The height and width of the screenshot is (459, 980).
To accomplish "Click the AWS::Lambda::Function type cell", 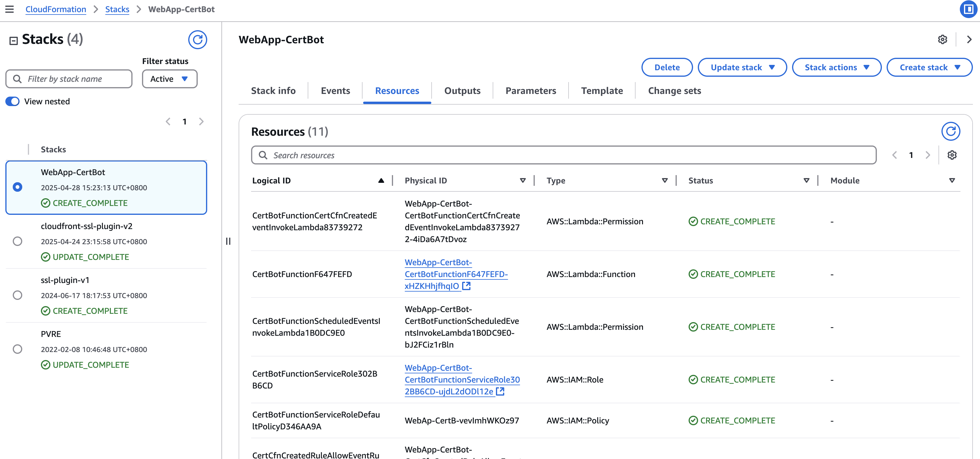I will [x=591, y=274].
